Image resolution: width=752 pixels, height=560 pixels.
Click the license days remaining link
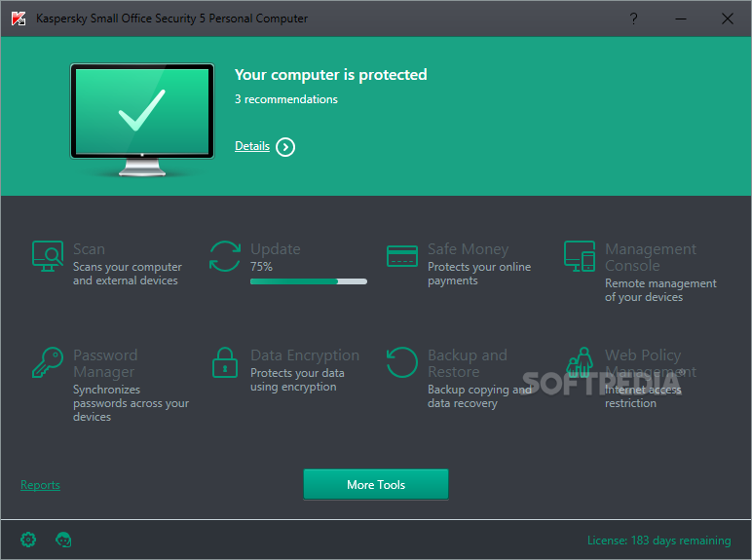coord(658,541)
